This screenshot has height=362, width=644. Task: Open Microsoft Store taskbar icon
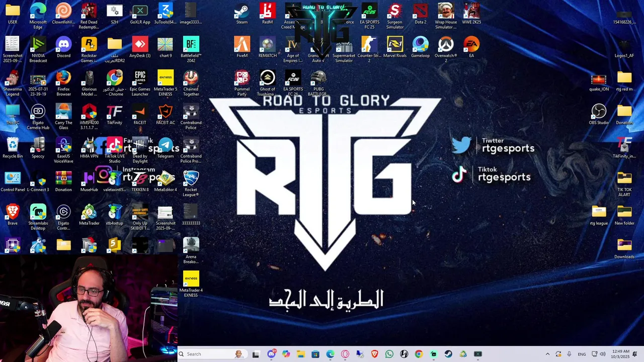(x=315, y=354)
